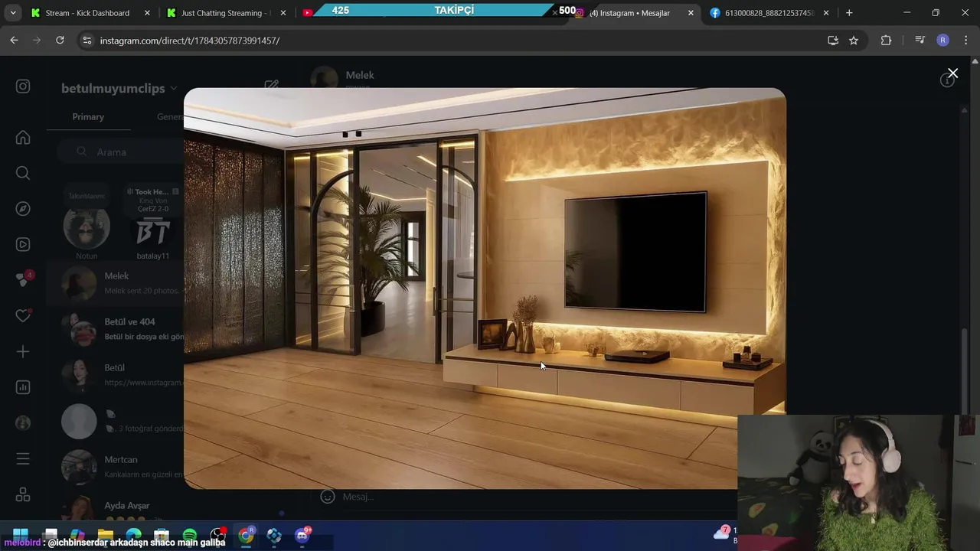The image size is (980, 551).
Task: Open the emoji picker in message box
Action: pos(328,497)
